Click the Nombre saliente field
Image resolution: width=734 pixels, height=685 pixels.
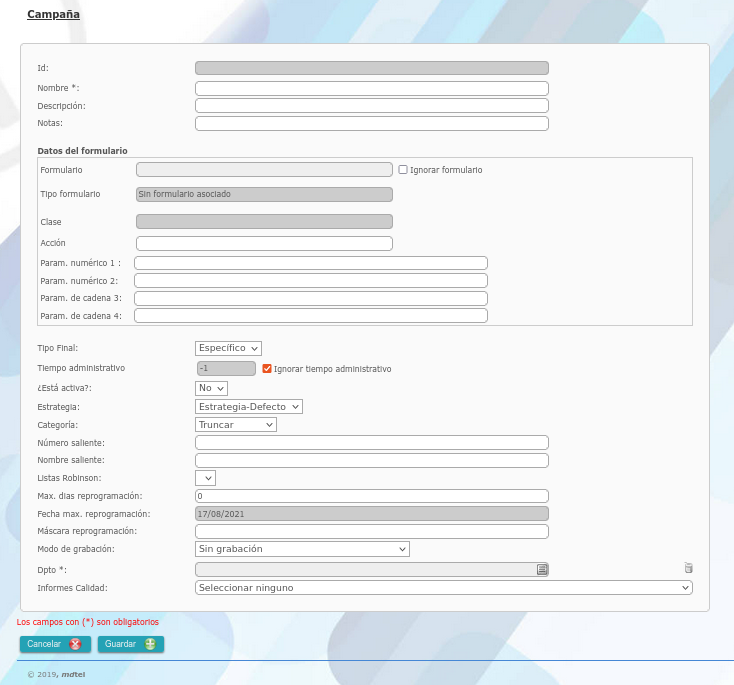click(x=372, y=460)
